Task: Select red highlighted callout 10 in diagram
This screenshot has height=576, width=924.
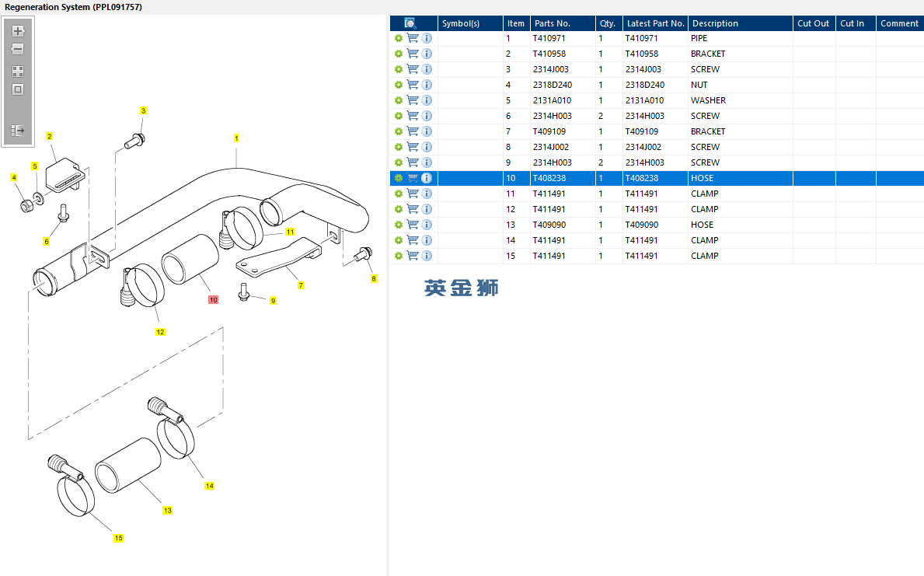Action: tap(214, 300)
